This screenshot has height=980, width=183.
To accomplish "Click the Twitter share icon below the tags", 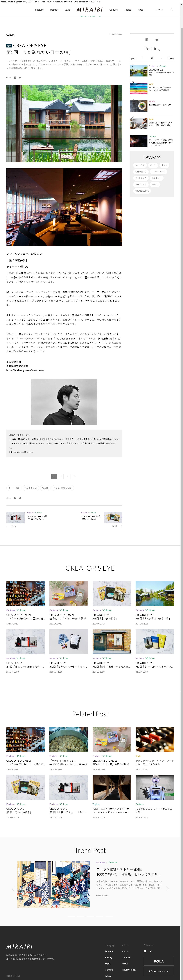I will pos(20,498).
